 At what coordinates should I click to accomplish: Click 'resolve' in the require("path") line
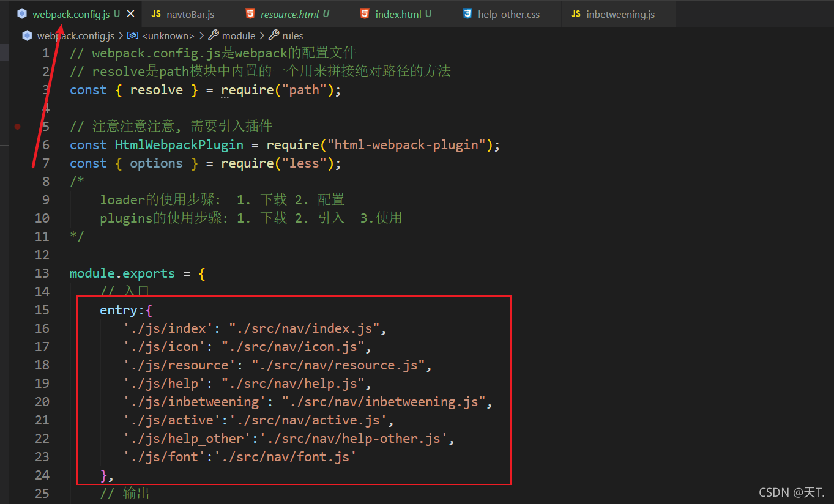[x=156, y=90]
